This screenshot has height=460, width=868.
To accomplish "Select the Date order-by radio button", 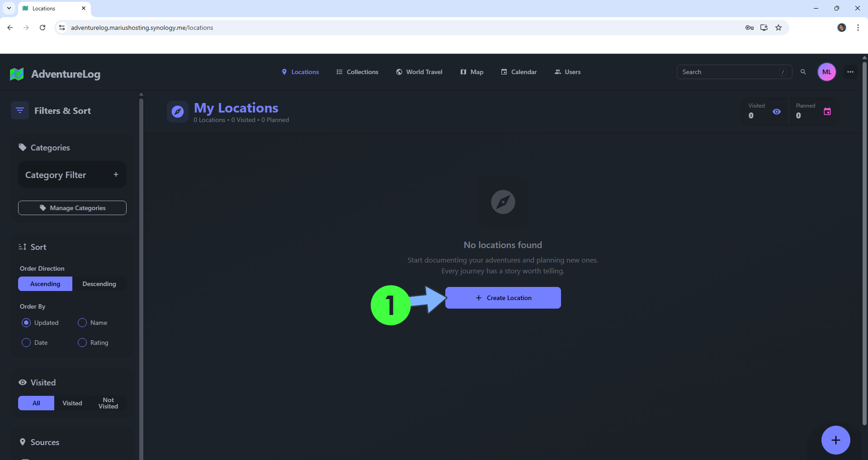I will 26,343.
